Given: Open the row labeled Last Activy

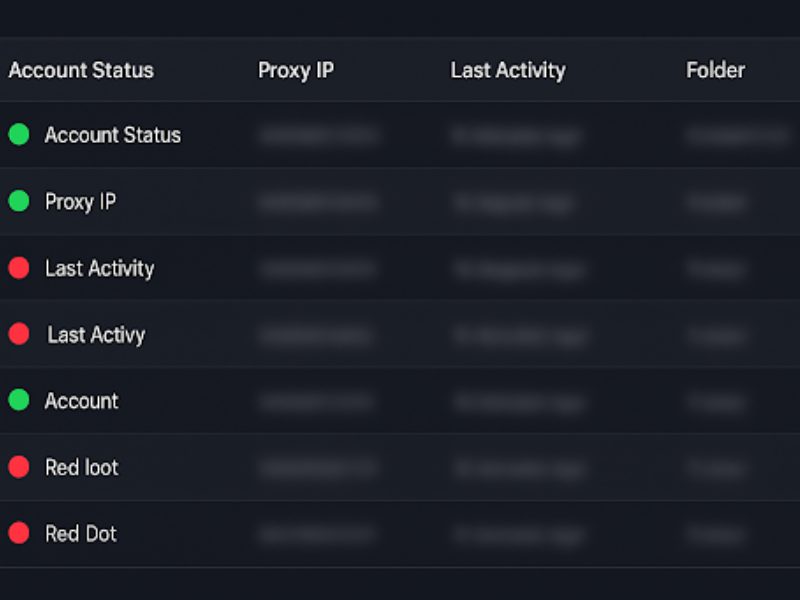Looking at the screenshot, I should point(96,334).
